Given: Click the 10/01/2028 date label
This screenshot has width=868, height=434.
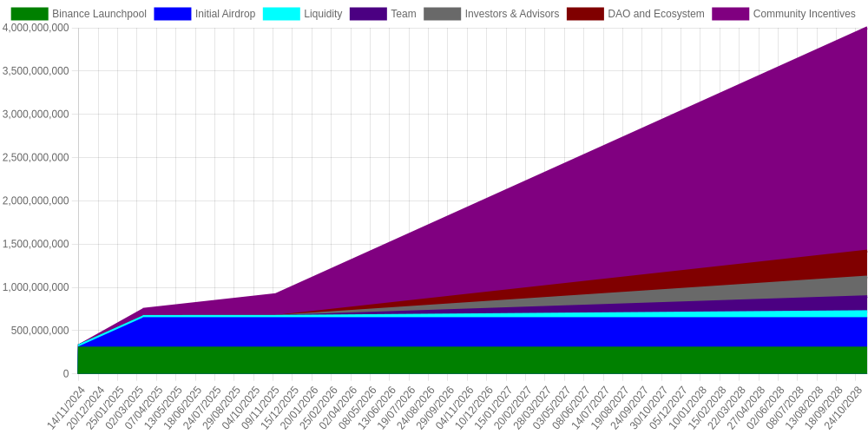Looking at the screenshot, I should click(x=688, y=407).
